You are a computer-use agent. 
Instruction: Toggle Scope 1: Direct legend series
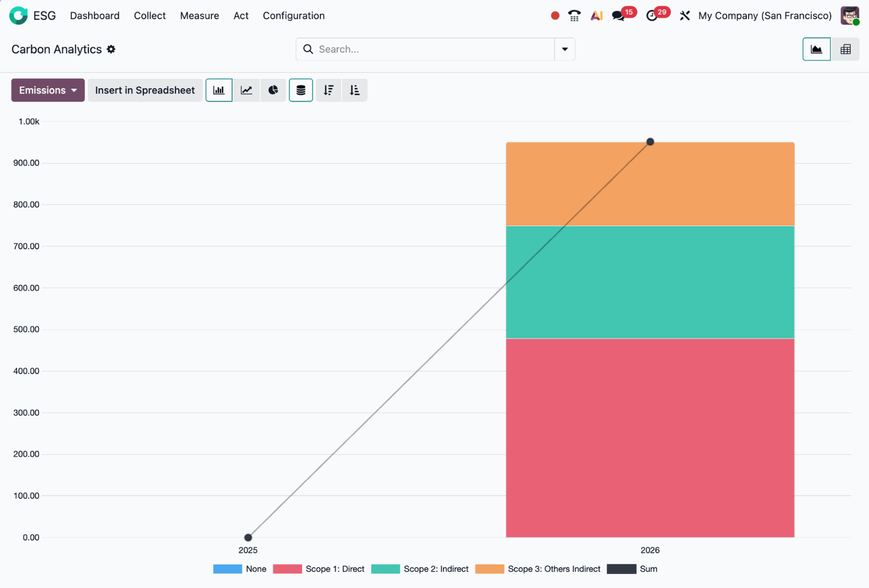pos(334,569)
